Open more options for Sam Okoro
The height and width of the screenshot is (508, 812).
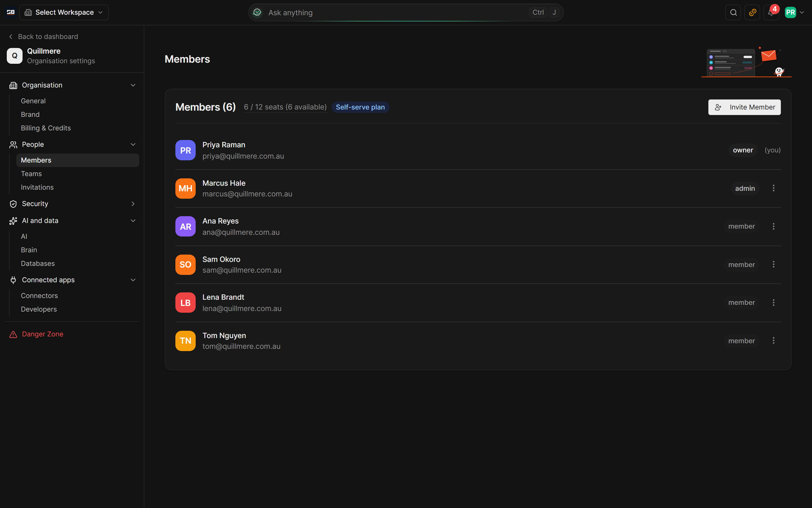[773, 264]
